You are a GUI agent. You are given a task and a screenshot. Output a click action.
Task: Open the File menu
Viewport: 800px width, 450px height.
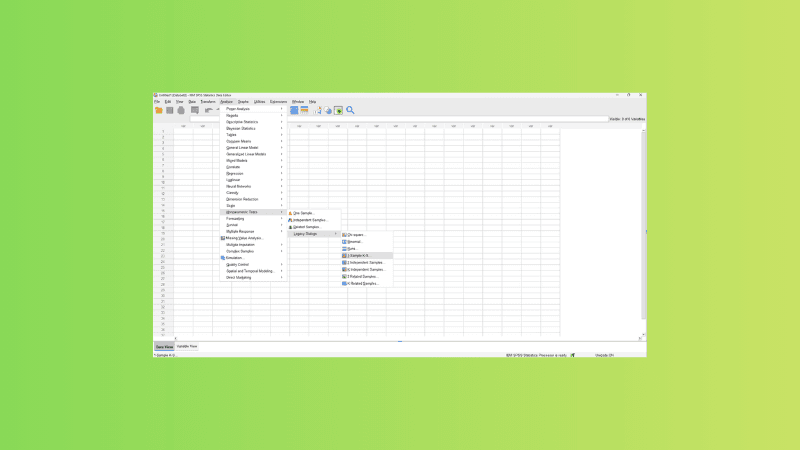(157, 102)
